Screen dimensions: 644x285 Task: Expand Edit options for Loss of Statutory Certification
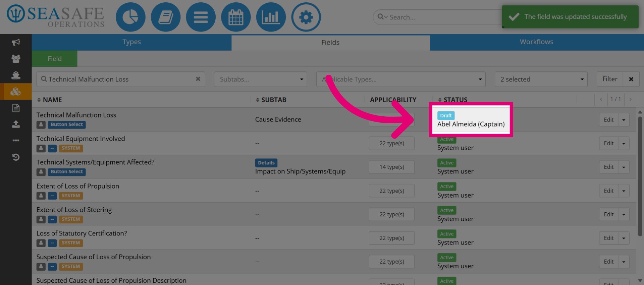624,238
